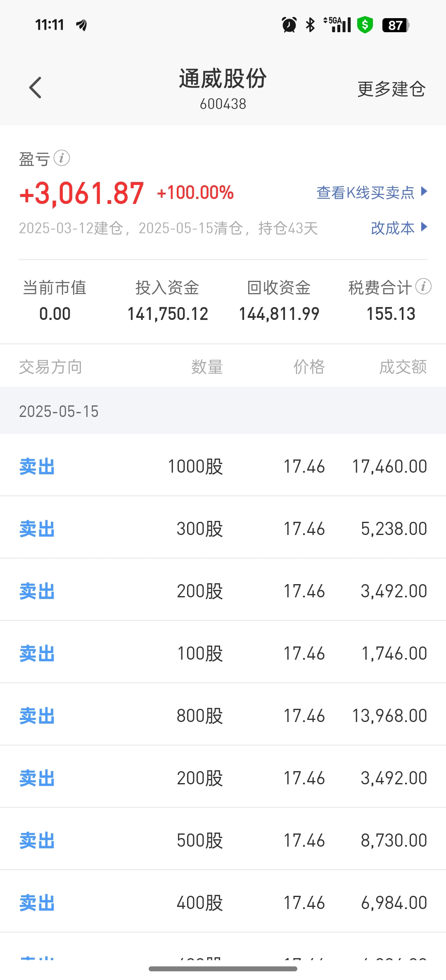Tap the +100.00% profit percentage
Screen dimensions: 446x980
(195, 193)
